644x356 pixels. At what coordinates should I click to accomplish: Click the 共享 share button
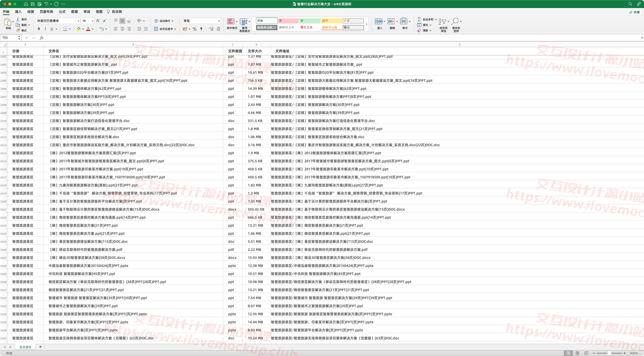[x=634, y=12]
